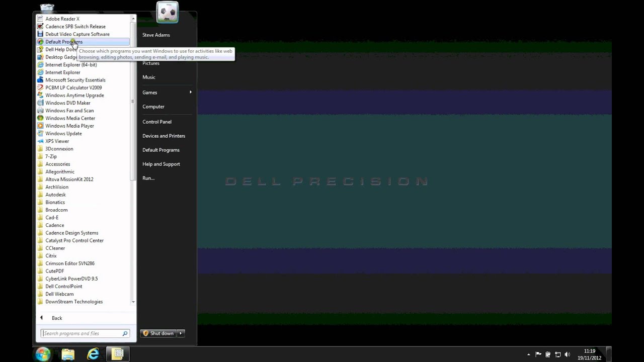Screen dimensions: 644x362
Task: Click the Default Programs icon in program list
Action: [x=40, y=42]
